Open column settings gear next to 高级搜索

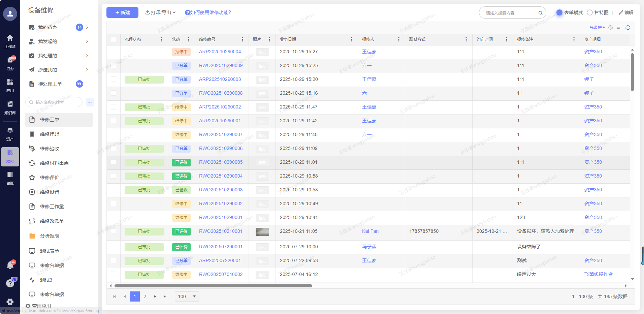611,28
